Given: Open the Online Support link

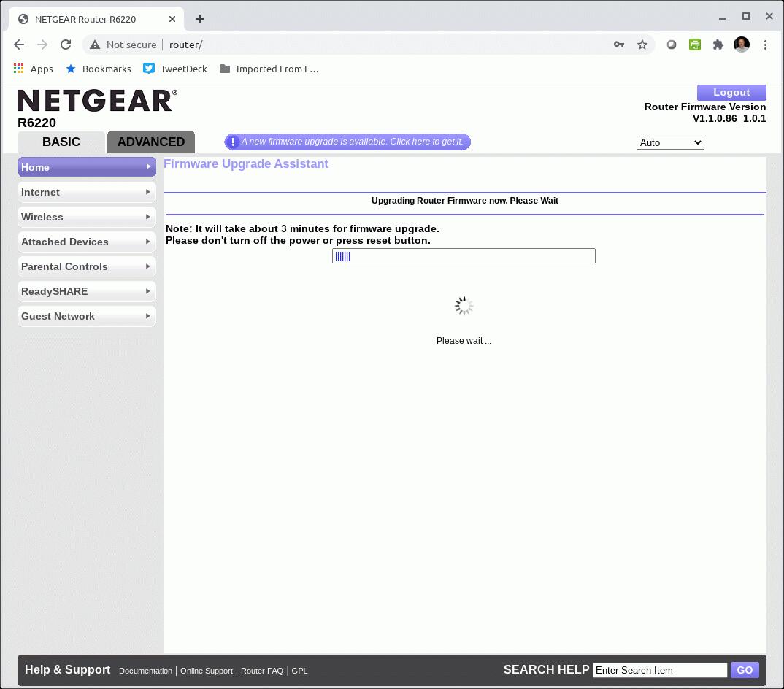Looking at the screenshot, I should [207, 671].
